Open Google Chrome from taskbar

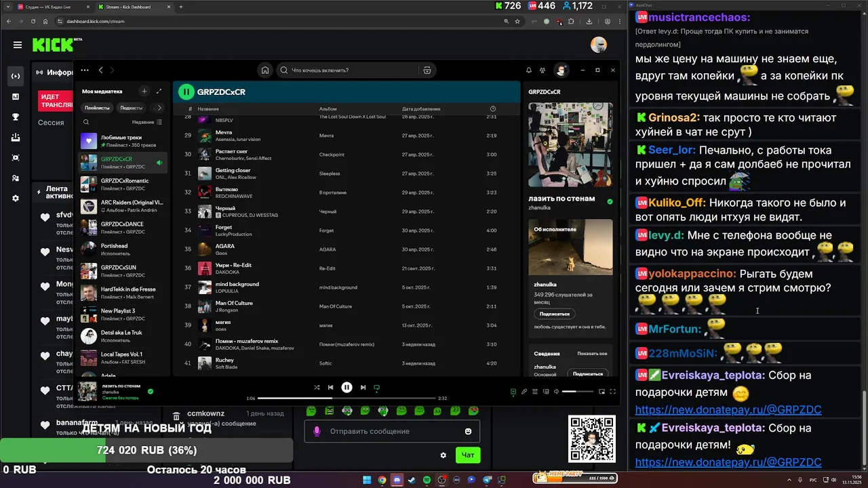click(x=382, y=480)
